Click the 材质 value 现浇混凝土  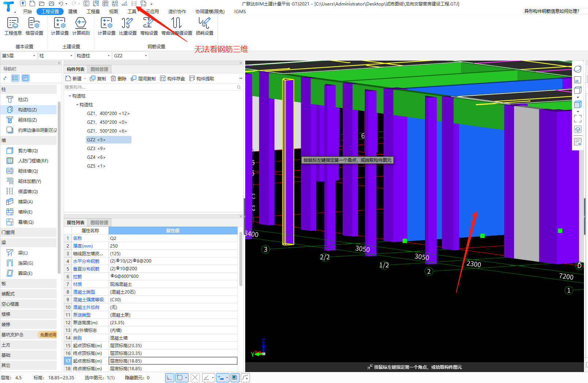[173, 284]
